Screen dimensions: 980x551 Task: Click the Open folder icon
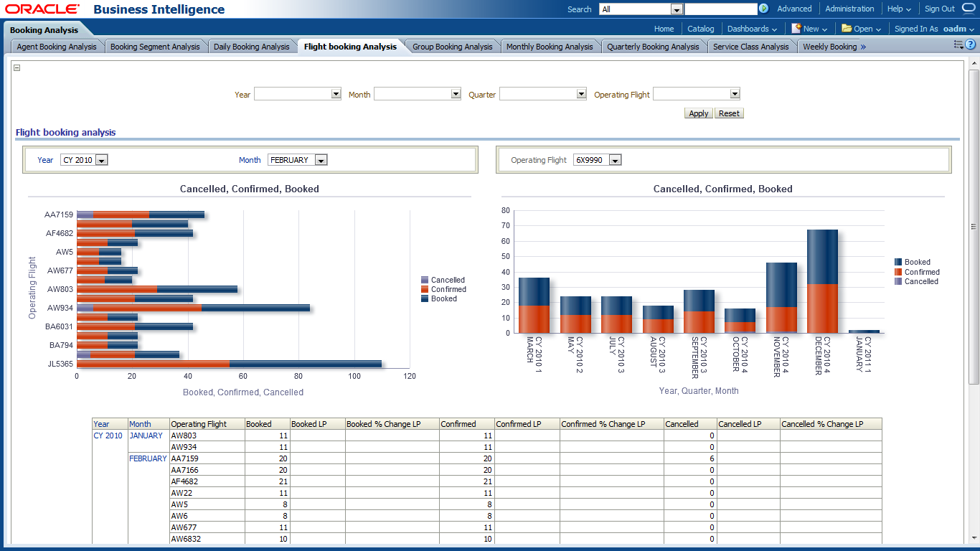[x=847, y=29]
